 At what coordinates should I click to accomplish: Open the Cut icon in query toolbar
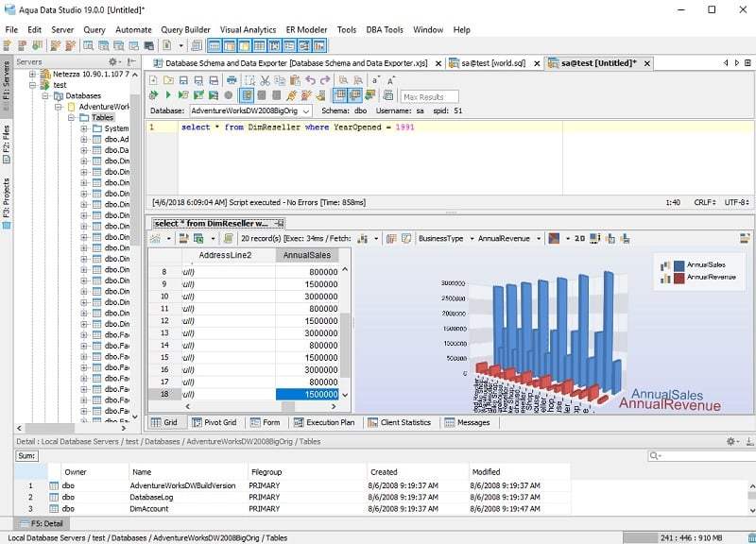(266, 78)
